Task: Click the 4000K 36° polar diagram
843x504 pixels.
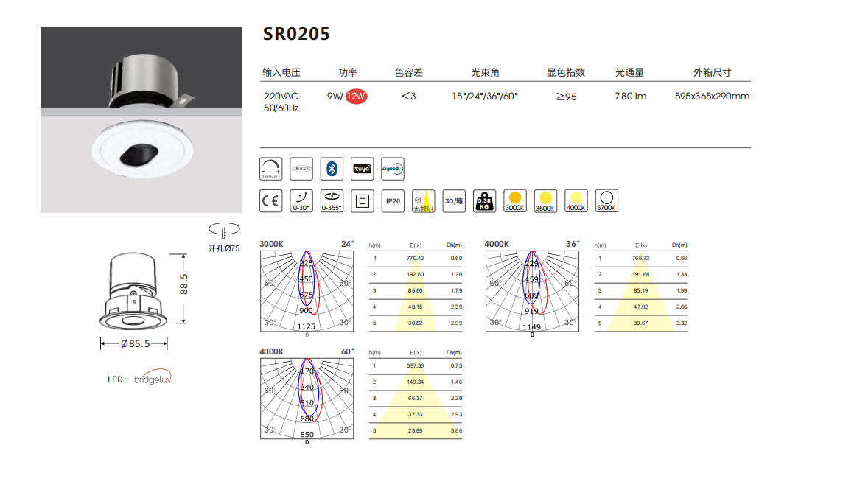Action: tap(532, 291)
